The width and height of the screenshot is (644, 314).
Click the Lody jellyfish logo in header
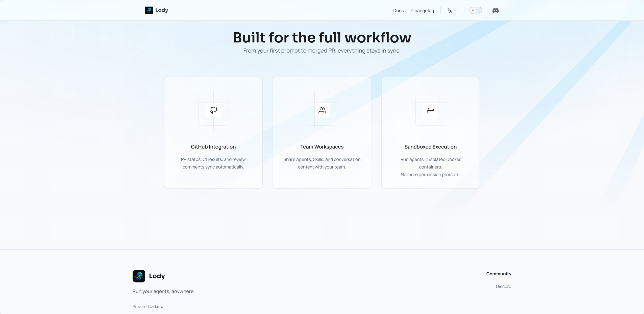click(x=149, y=10)
